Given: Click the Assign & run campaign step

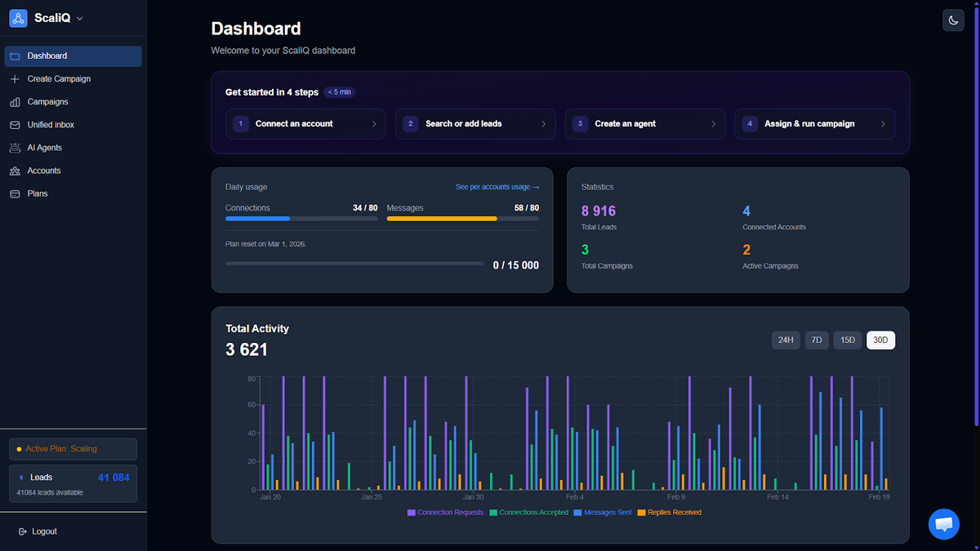Looking at the screenshot, I should tap(814, 123).
